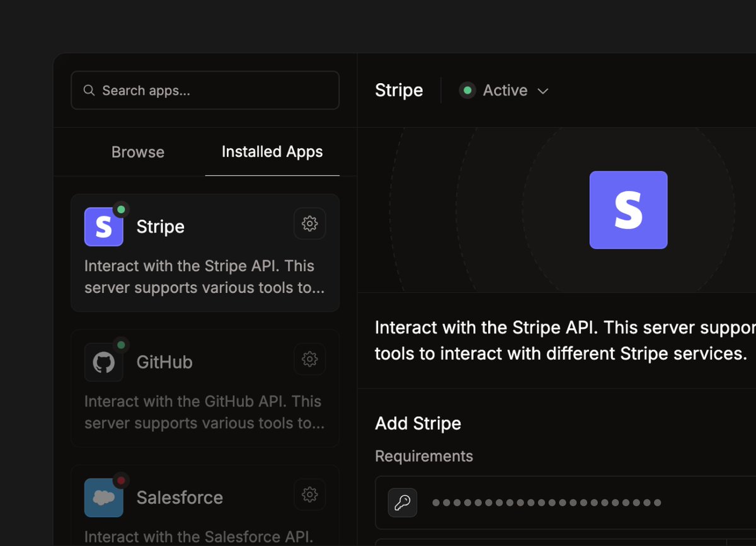756x546 pixels.
Task: Click the green status dot on the Stripe icon
Action: 121,210
